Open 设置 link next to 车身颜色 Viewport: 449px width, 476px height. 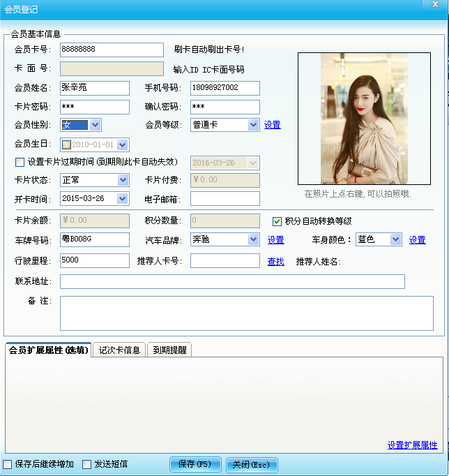[x=418, y=240]
